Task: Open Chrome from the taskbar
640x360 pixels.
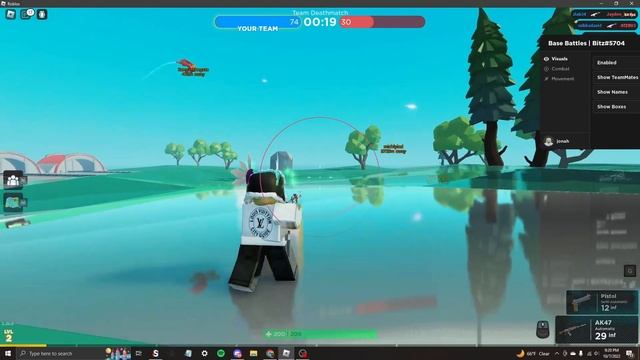Action: (x=270, y=353)
